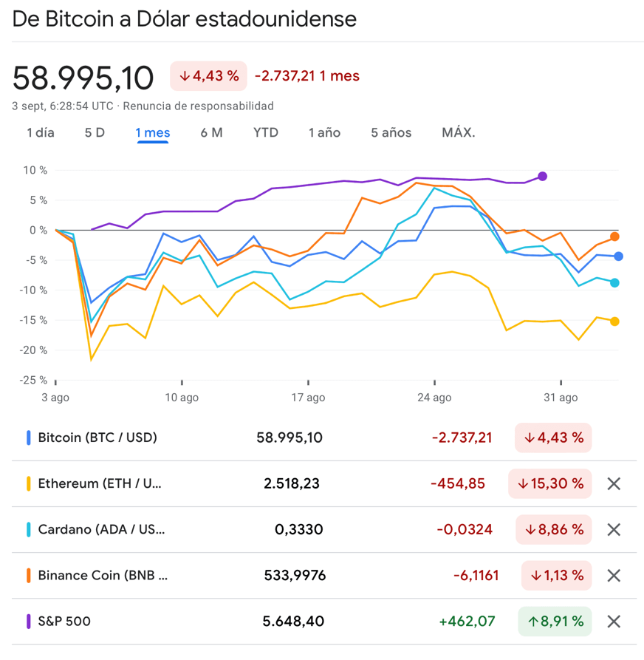Click the yellow Ethereum endpoint dot on chart

[614, 322]
